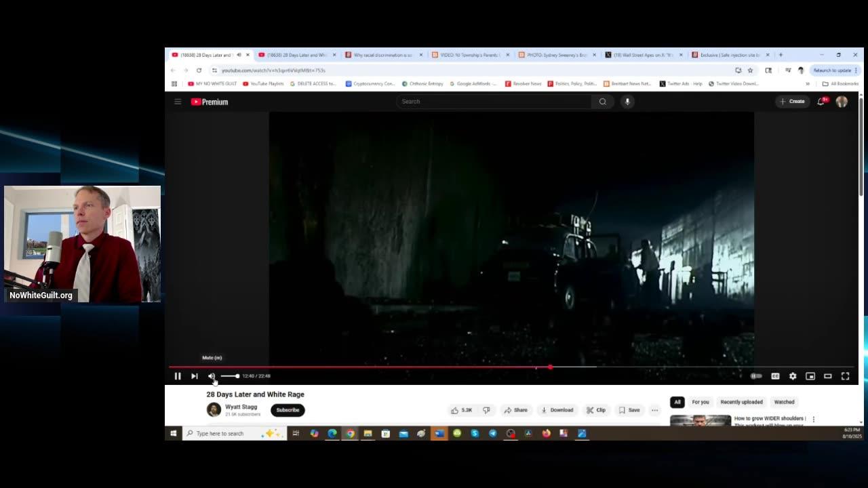868x488 pixels.
Task: Select the All filter chip
Action: coord(677,402)
